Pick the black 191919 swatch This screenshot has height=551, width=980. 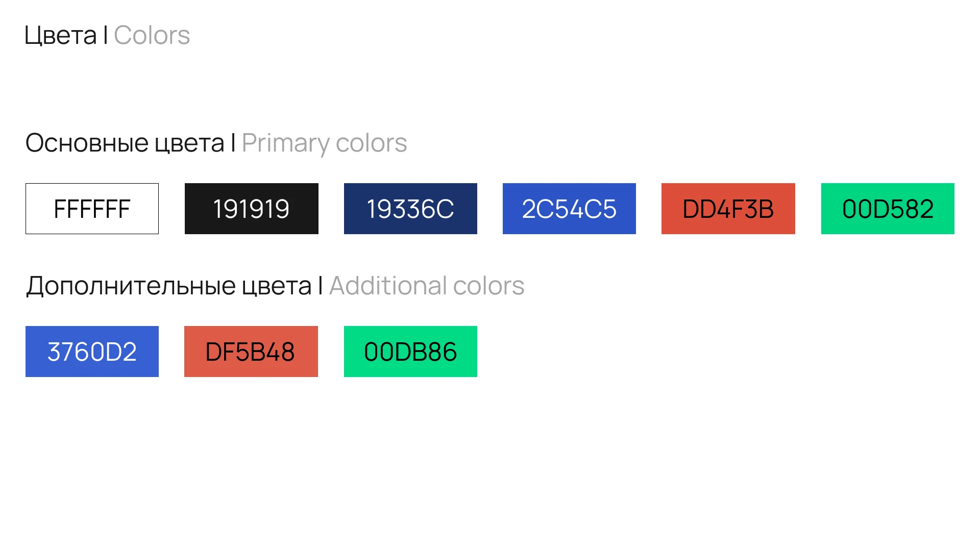[251, 209]
